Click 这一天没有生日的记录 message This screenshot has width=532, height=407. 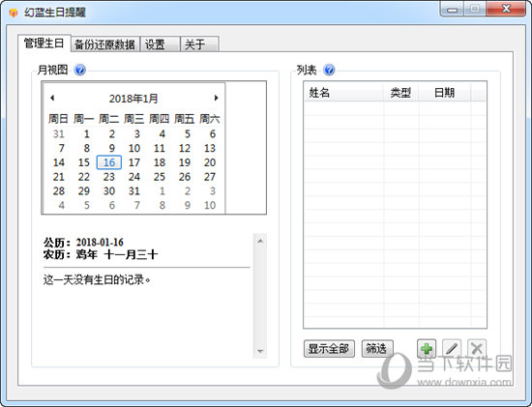coord(97,280)
